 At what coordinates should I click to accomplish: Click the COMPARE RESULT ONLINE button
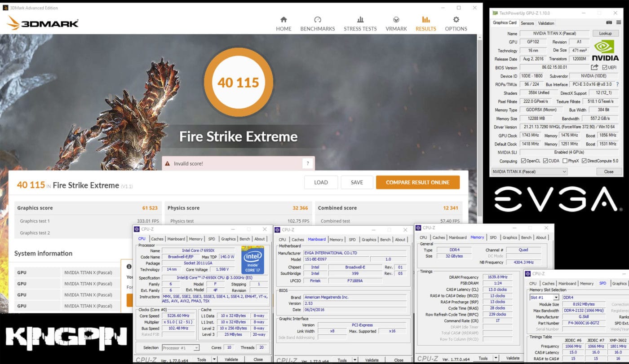(x=417, y=182)
